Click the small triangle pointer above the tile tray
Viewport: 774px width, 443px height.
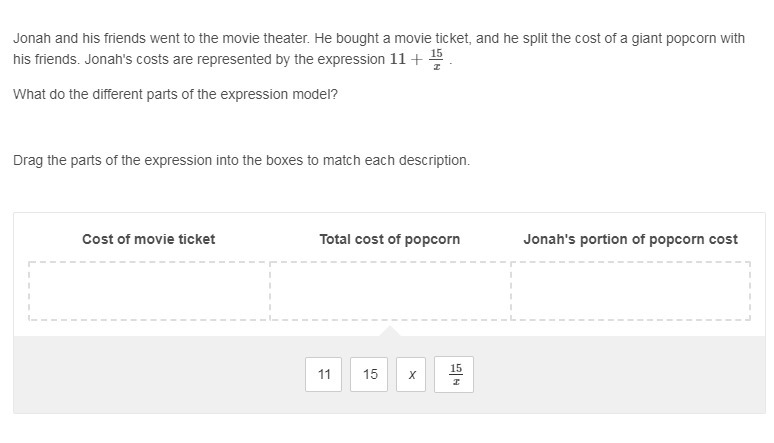click(x=389, y=330)
